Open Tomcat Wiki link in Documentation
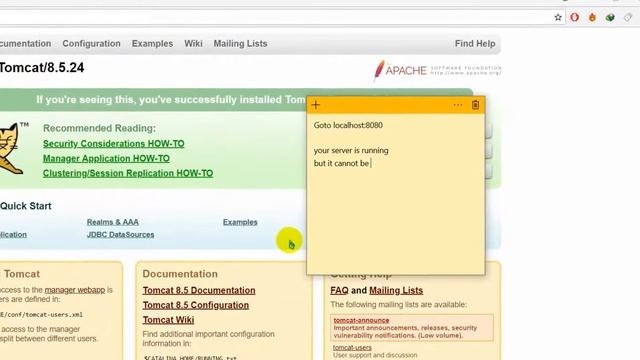640x360 pixels. tap(168, 320)
